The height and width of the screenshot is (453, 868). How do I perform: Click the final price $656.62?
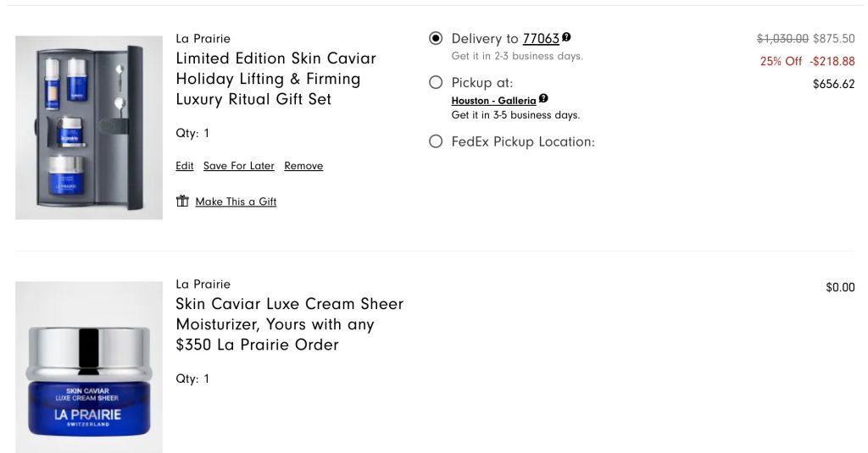833,84
